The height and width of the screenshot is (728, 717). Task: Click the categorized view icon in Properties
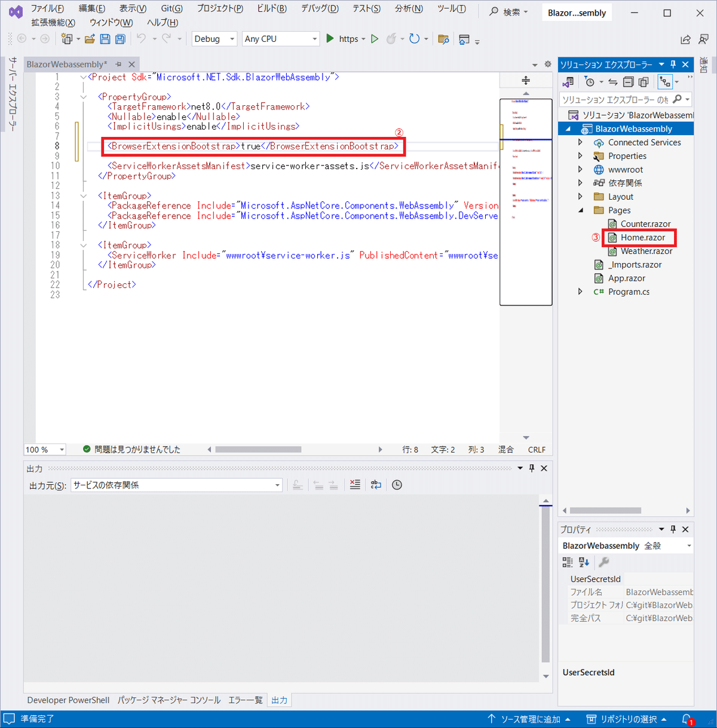pos(568,562)
